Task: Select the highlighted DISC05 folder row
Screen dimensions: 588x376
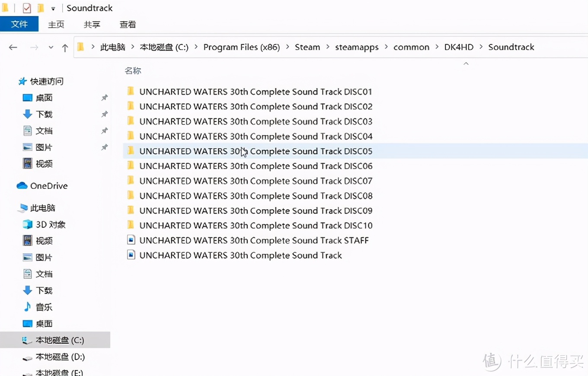Action: coord(355,151)
